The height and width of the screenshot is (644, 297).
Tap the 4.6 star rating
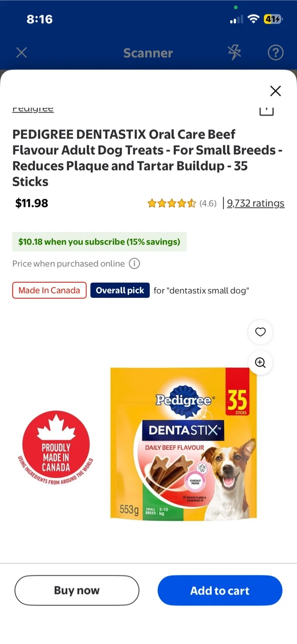tap(182, 203)
